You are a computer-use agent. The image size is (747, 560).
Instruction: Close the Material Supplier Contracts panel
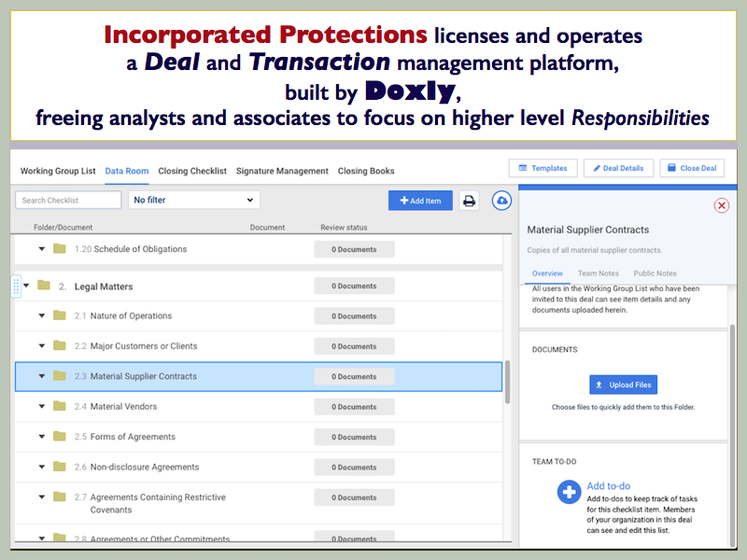click(721, 205)
